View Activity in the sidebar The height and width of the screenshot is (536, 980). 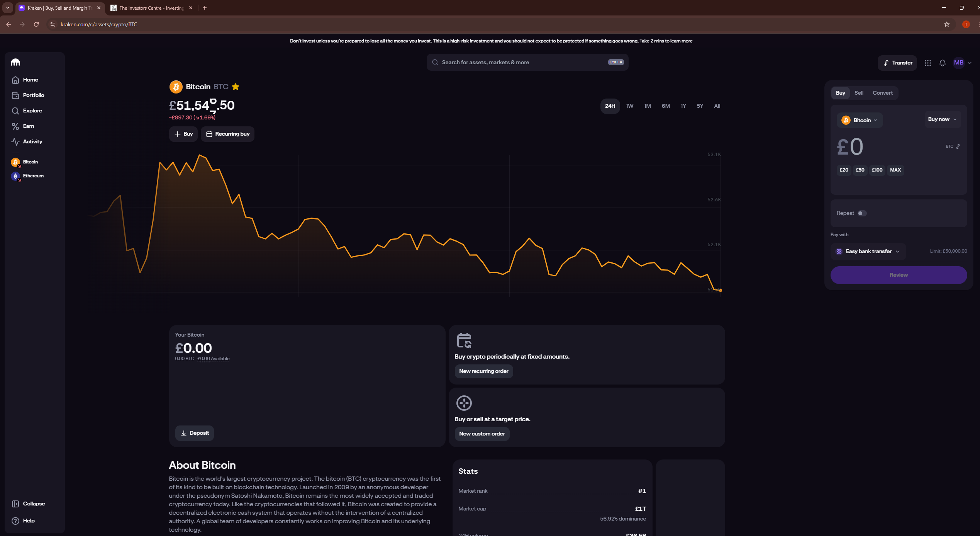[x=27, y=141]
